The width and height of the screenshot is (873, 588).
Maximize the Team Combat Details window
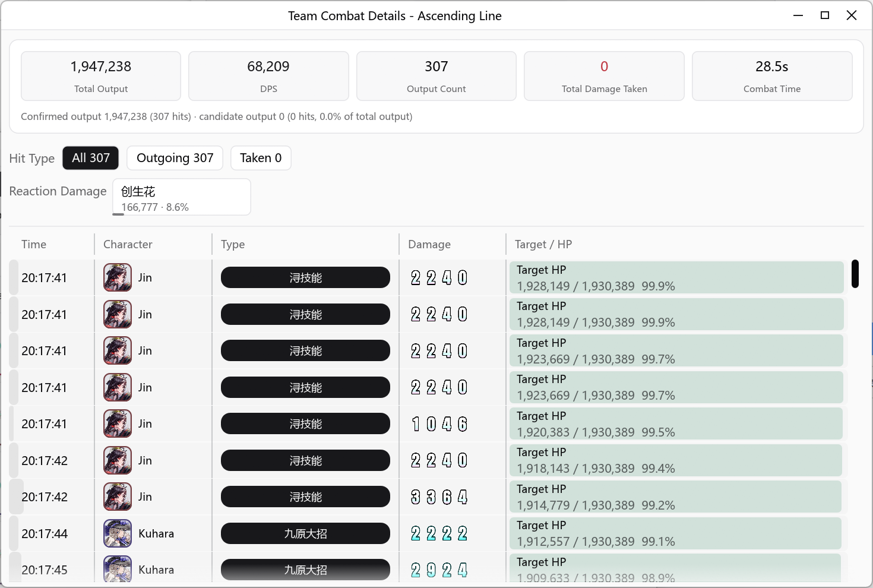click(825, 15)
